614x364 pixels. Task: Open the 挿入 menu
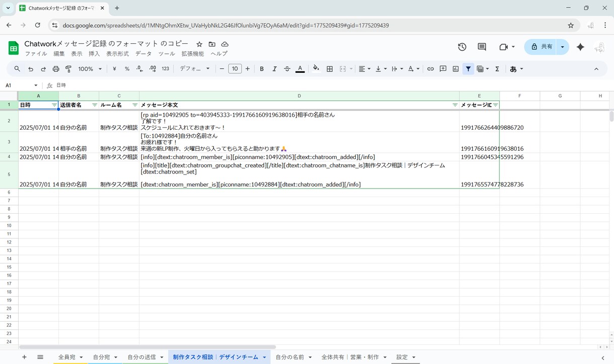[94, 54]
